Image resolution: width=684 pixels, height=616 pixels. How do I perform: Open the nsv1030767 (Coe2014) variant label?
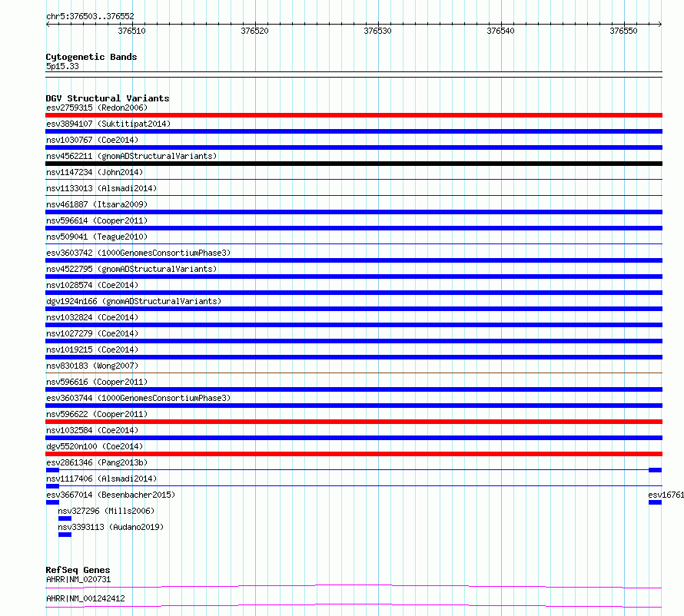(92, 140)
